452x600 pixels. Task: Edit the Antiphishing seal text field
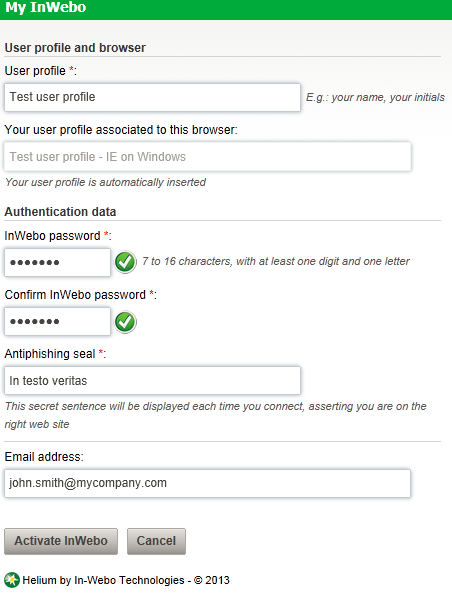(x=152, y=380)
